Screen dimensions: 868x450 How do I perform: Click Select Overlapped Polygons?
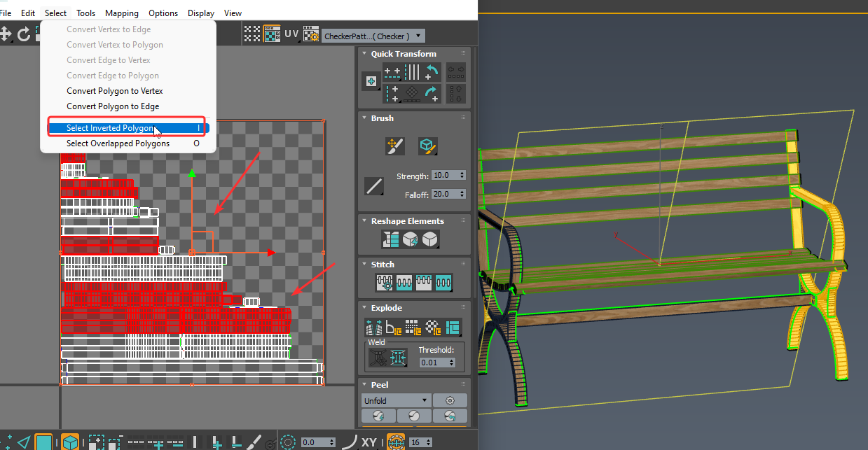click(x=118, y=143)
